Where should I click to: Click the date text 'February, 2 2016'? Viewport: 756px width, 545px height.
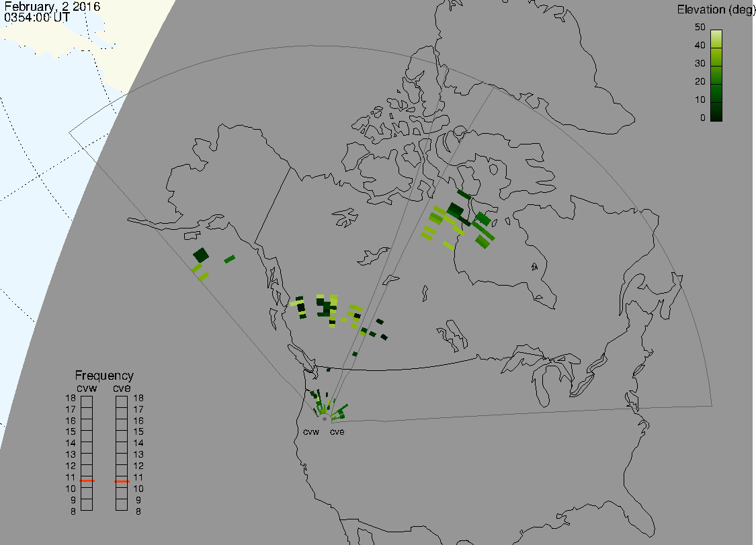[52, 6]
